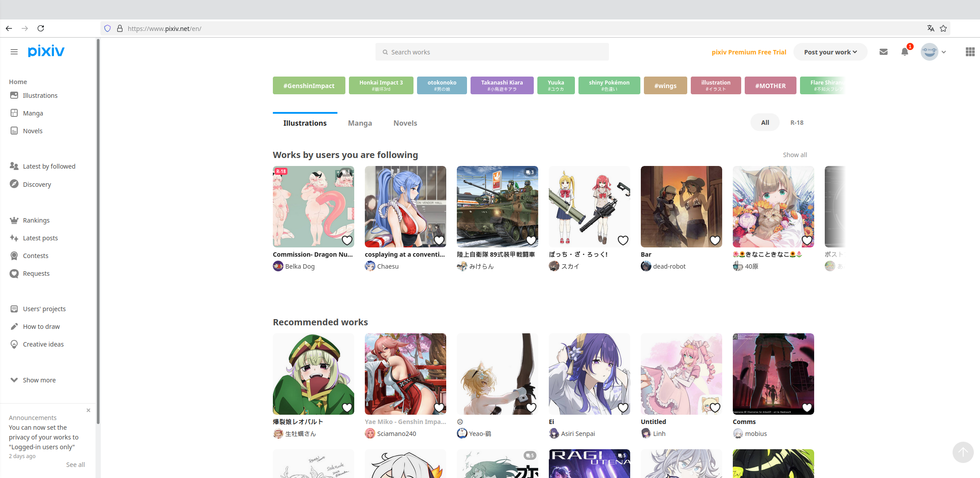The image size is (980, 478).
Task: Open the account menu chevron beside avatar
Action: coord(944,52)
